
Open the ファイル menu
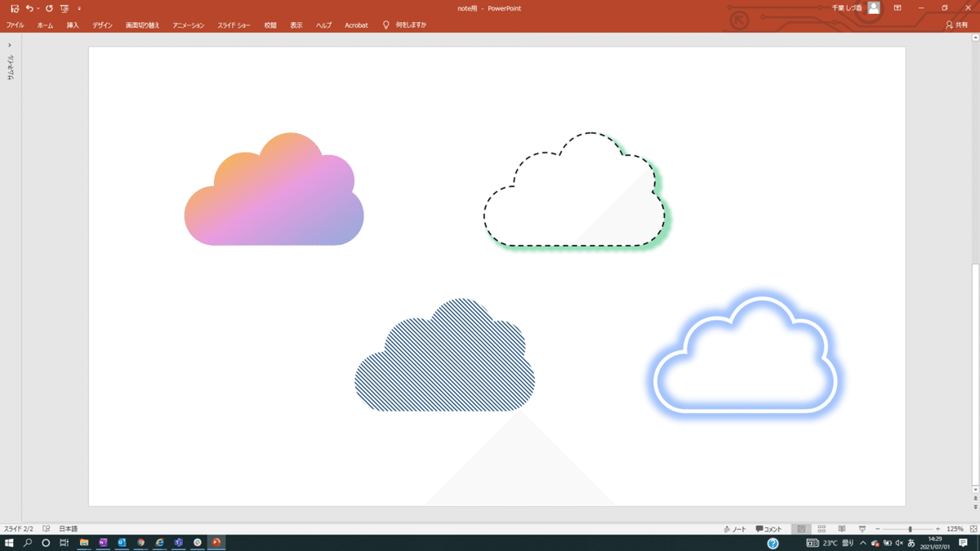click(x=16, y=25)
